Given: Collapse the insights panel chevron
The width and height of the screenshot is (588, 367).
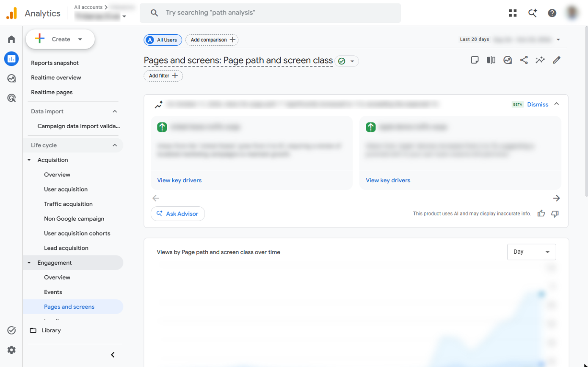Looking at the screenshot, I should pyautogui.click(x=557, y=104).
